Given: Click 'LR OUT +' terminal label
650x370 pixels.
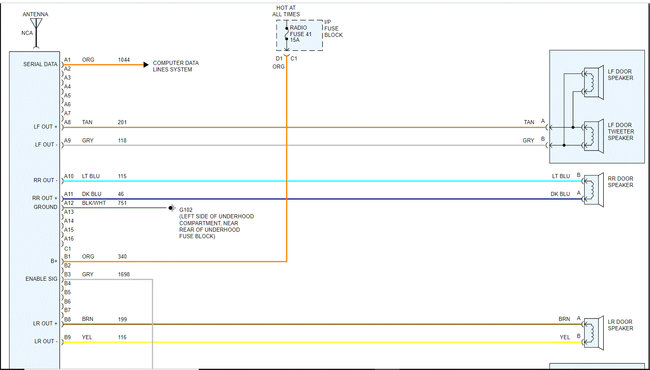Looking at the screenshot, I should 46,323.
